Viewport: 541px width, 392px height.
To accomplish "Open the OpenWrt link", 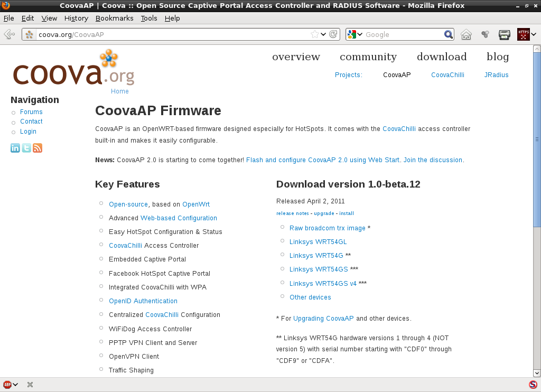I will tap(196, 204).
